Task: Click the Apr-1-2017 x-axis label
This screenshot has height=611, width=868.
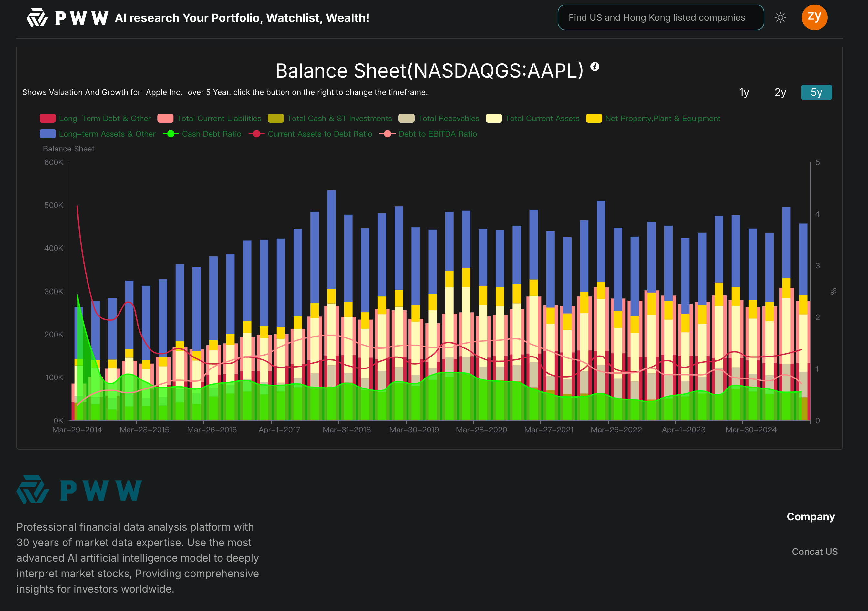Action: pos(279,430)
